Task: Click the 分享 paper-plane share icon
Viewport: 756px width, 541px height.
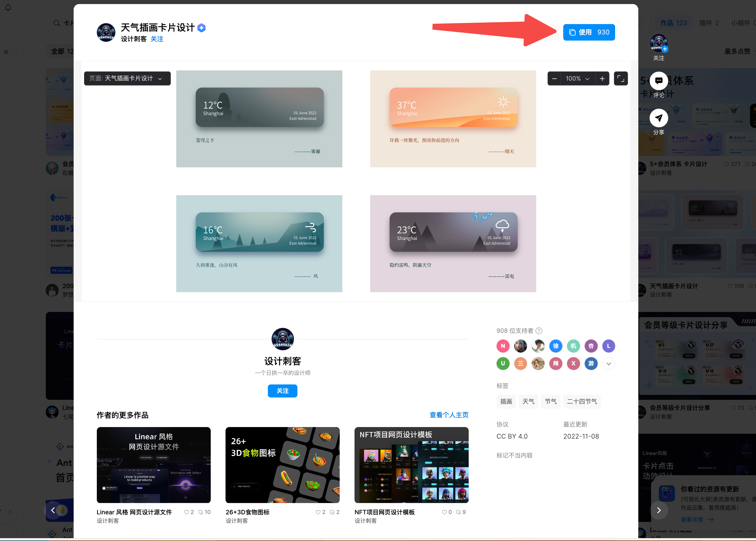Action: click(x=658, y=118)
